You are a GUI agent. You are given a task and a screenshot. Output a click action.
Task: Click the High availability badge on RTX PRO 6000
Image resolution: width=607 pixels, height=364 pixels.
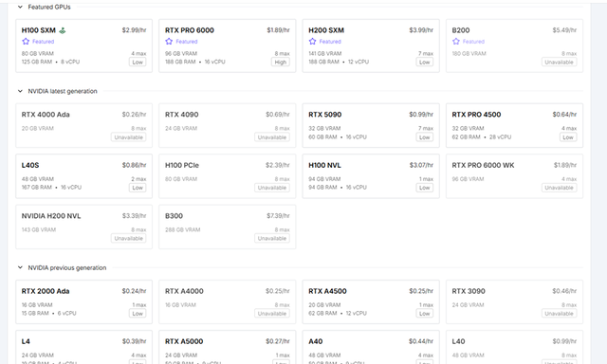(281, 63)
